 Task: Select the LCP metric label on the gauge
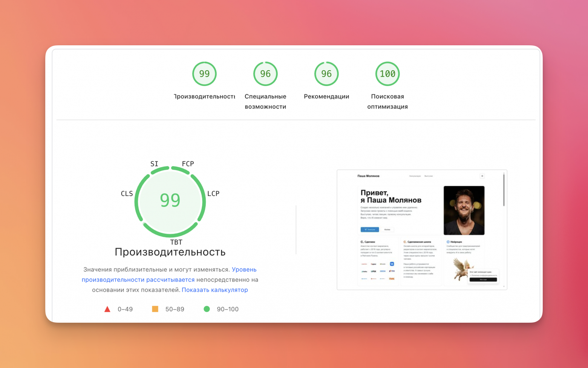pos(213,194)
